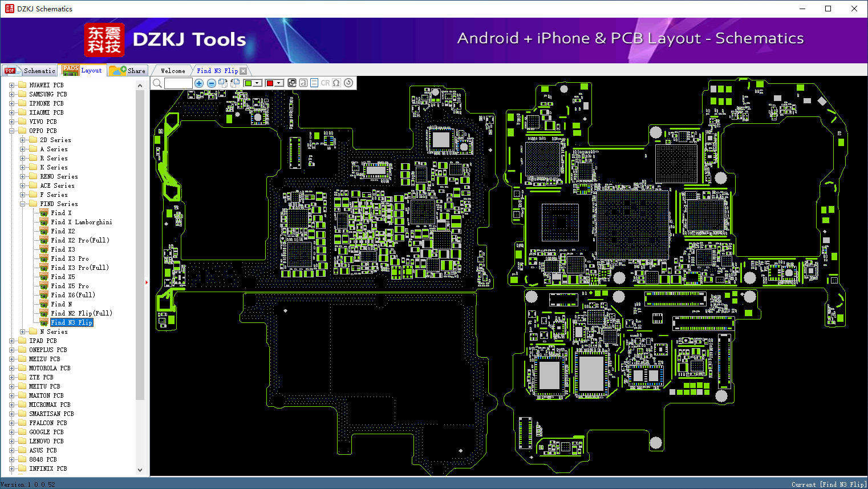The width and height of the screenshot is (868, 489).
Task: Expand the ONEPLUS PCB folder
Action: (x=11, y=350)
